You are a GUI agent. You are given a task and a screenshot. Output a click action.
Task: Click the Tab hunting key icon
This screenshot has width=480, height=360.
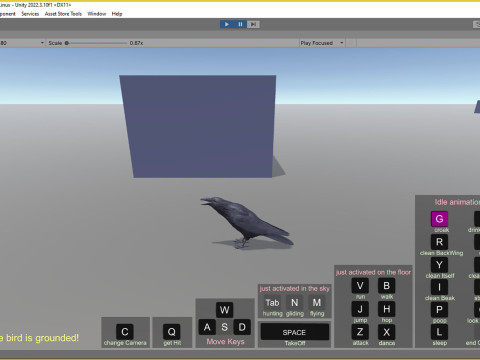pos(272,303)
